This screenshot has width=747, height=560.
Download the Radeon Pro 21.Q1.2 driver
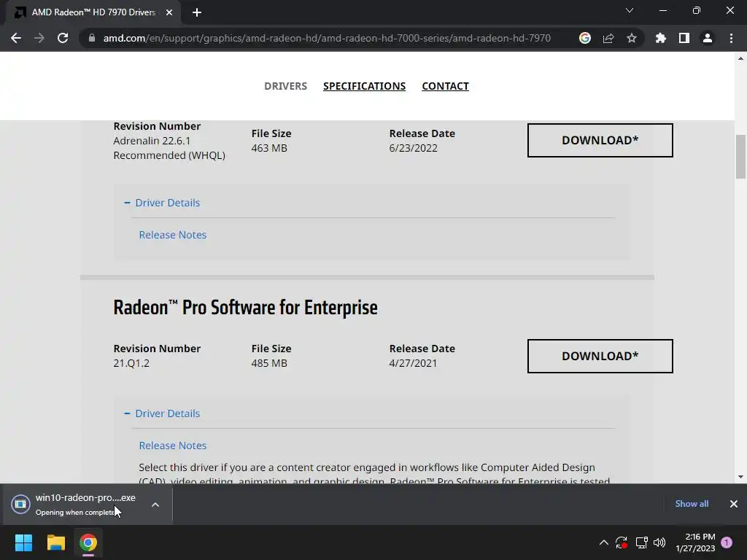coord(600,356)
